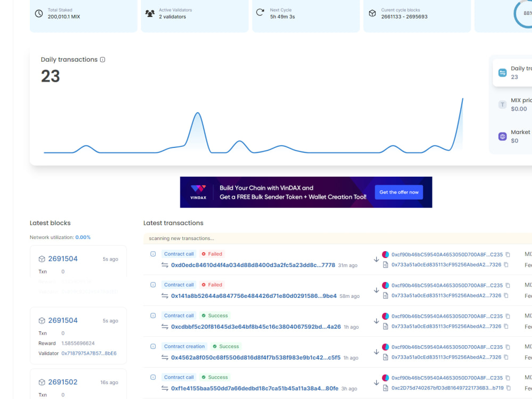Viewport: 532px width, 399px height.
Task: Click the network utilization 0.00% value
Action: point(83,237)
